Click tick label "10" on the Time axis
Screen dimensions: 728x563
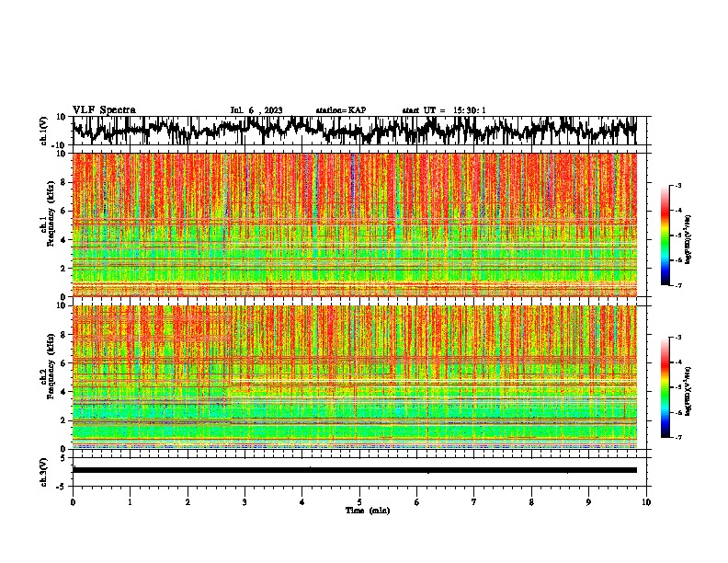pyautogui.click(x=646, y=502)
